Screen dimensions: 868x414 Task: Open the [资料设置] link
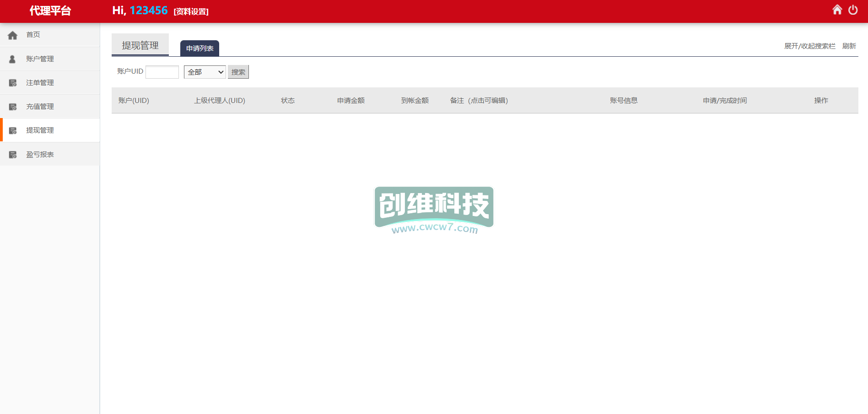tap(191, 11)
